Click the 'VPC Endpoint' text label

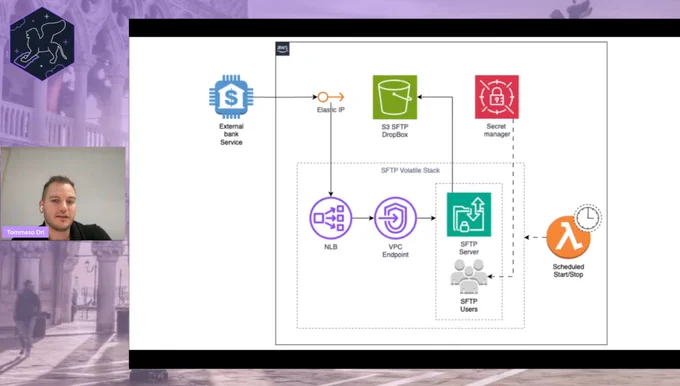tap(395, 251)
